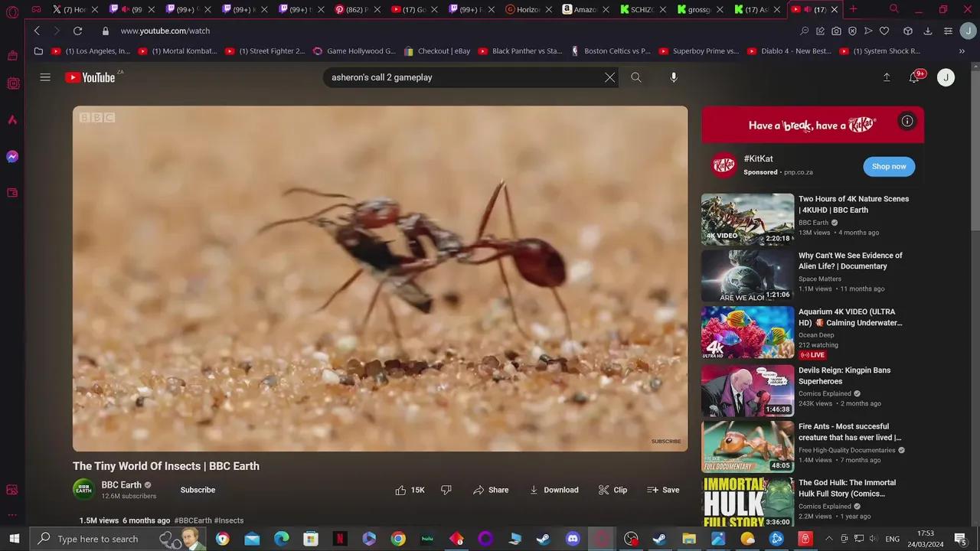Open the Fire Ants documentary thumbnail
Image resolution: width=980 pixels, height=551 pixels.
(747, 446)
